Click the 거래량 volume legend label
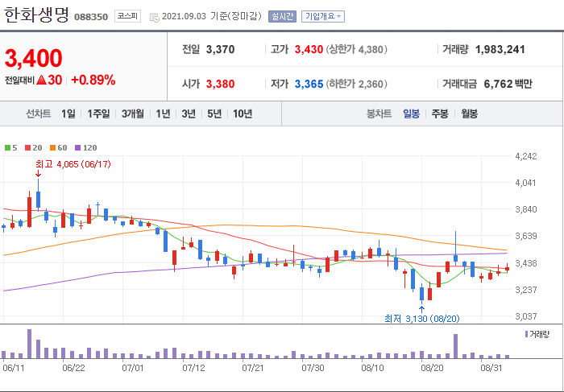The image size is (564, 392). coord(540,335)
